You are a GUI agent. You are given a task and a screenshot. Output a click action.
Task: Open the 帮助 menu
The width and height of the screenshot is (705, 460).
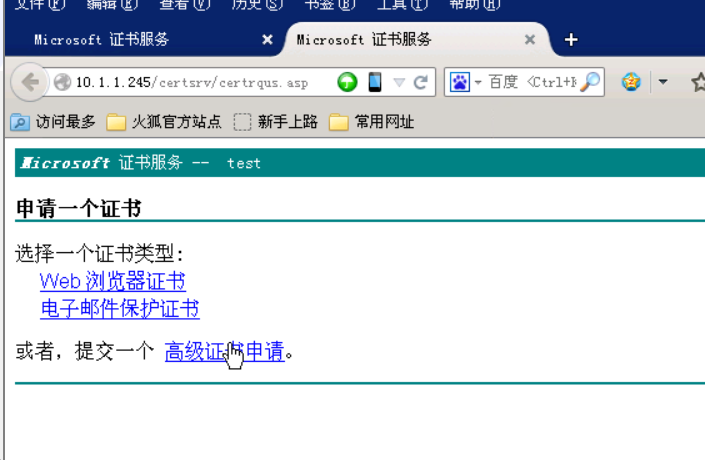click(474, 4)
